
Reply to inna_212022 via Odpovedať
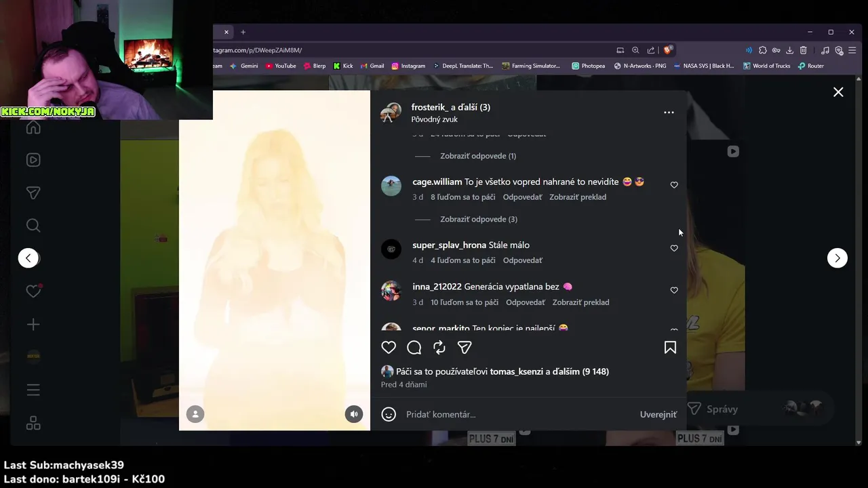[525, 302]
